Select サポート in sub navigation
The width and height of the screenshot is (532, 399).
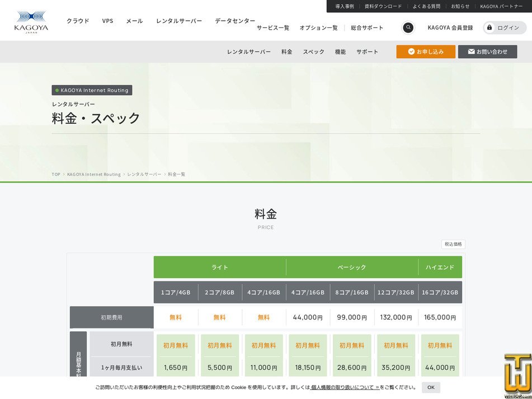point(367,51)
